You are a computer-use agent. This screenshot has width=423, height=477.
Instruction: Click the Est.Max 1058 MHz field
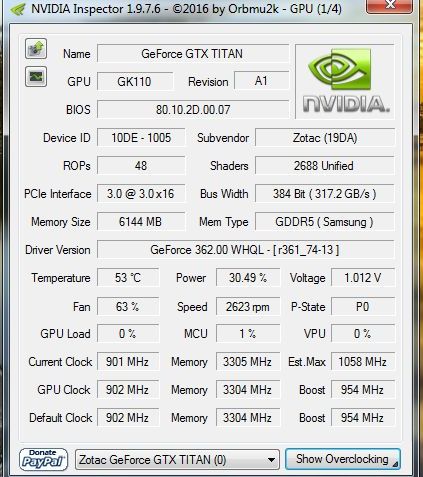click(x=363, y=362)
